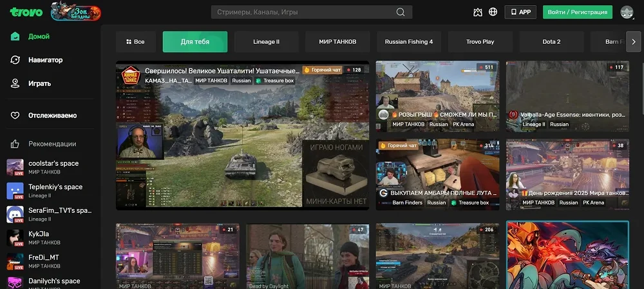Image resolution: width=644 pixels, height=289 pixels.
Task: Click the Trovo logo
Action: pos(26,12)
